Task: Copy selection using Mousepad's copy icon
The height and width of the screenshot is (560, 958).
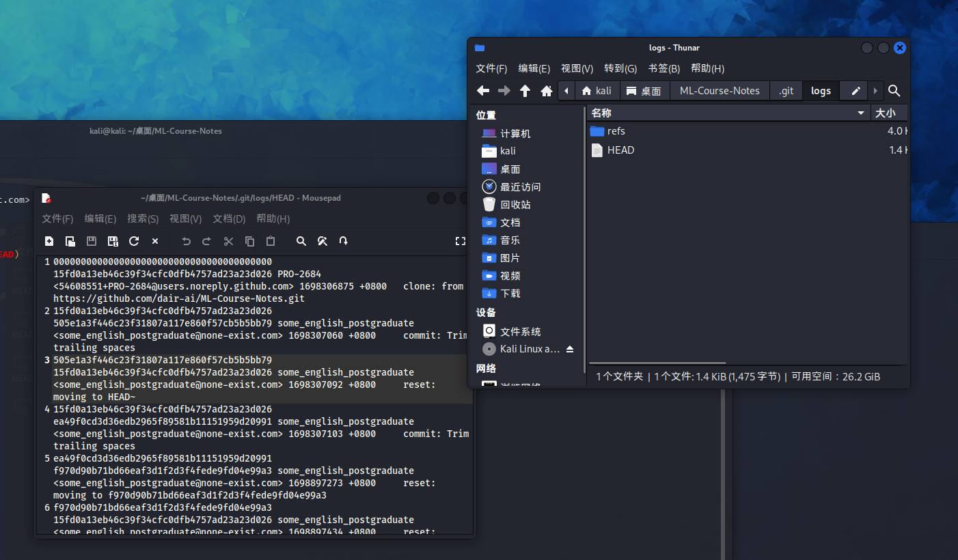Action: point(250,241)
